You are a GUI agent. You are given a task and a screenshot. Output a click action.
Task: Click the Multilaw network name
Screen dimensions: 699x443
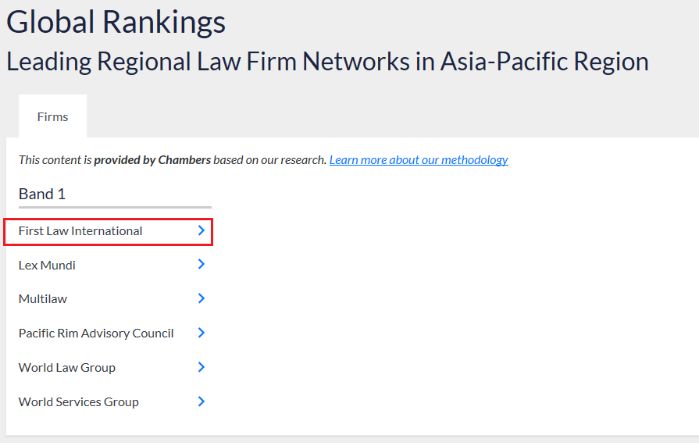[x=43, y=299]
